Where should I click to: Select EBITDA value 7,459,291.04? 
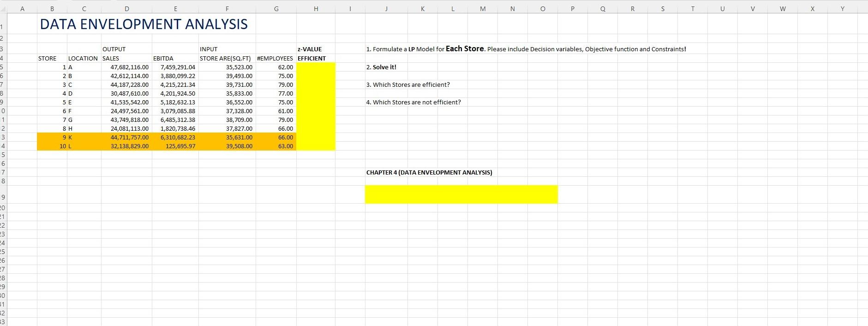point(178,67)
